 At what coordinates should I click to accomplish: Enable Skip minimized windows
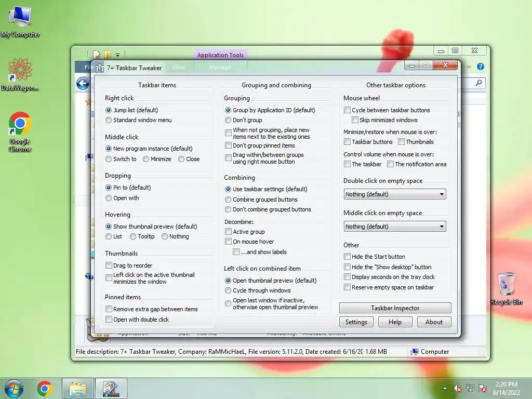[x=384, y=120]
